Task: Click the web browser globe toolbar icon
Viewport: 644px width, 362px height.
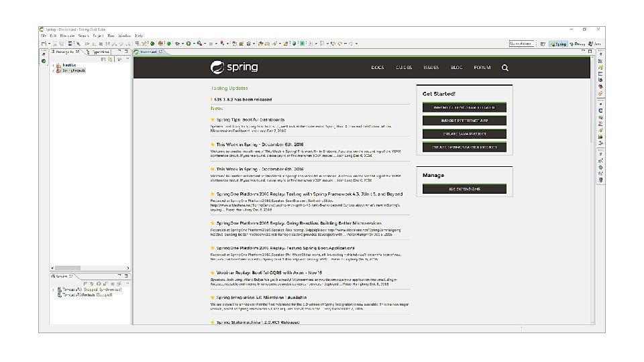Action: point(294,44)
